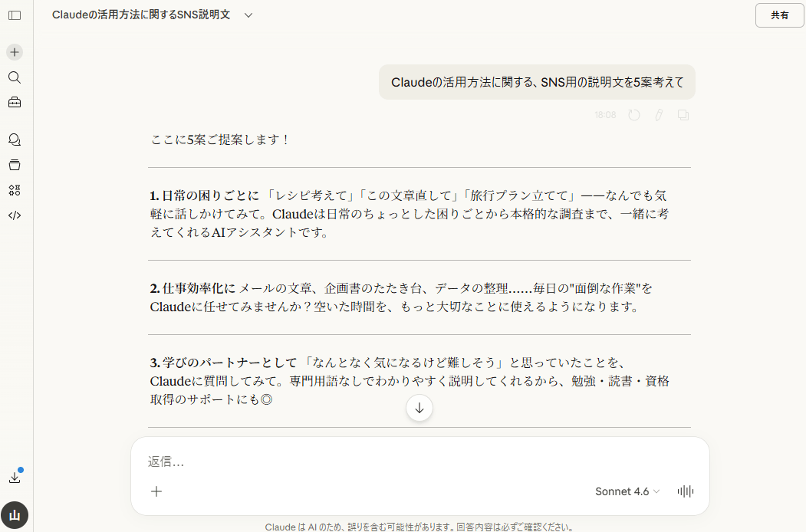806x532 pixels.
Task: Open Projects via the briefcase icon
Action: (14, 102)
